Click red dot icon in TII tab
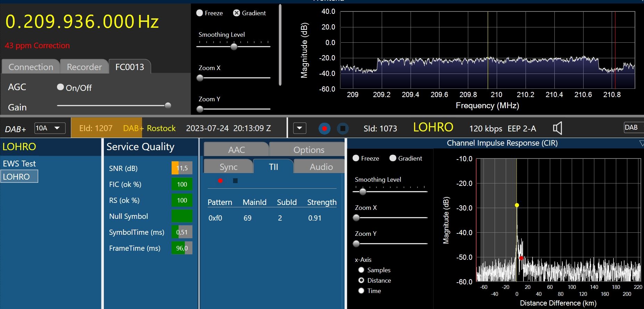Image resolution: width=644 pixels, height=309 pixels. point(220,181)
